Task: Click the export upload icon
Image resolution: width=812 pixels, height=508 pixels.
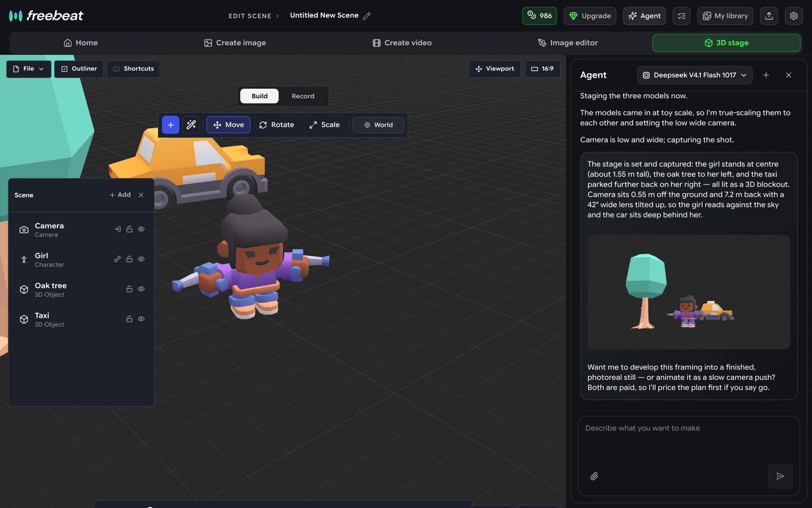Action: 769,16
